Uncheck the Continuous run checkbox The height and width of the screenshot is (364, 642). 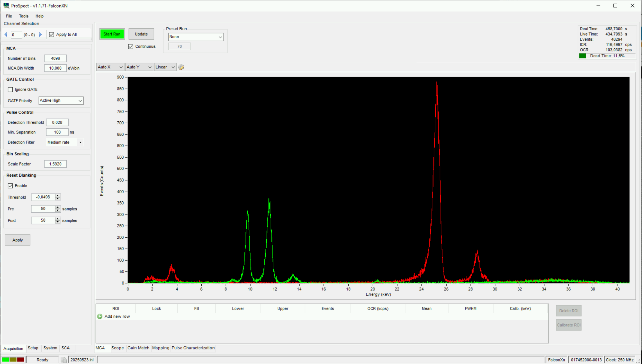131,47
